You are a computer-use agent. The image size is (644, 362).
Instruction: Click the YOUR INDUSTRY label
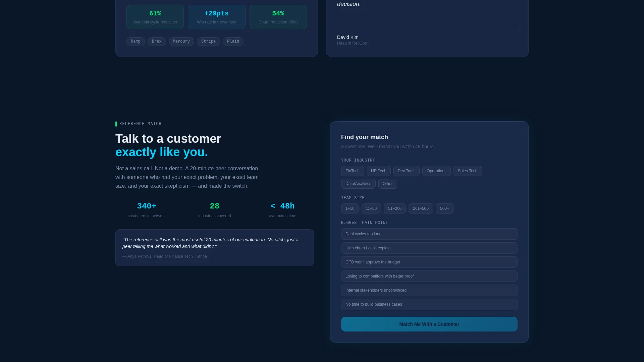pos(358,161)
